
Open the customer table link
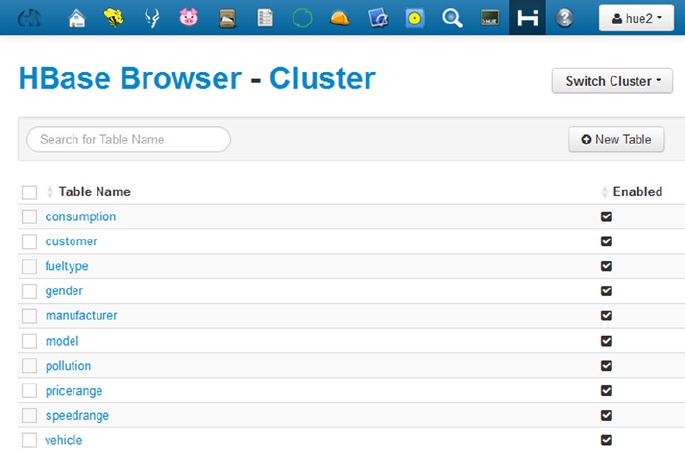[x=71, y=241]
